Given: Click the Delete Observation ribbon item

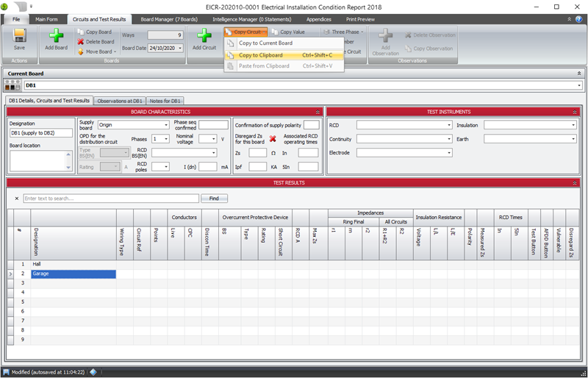Looking at the screenshot, I should pyautogui.click(x=430, y=35).
